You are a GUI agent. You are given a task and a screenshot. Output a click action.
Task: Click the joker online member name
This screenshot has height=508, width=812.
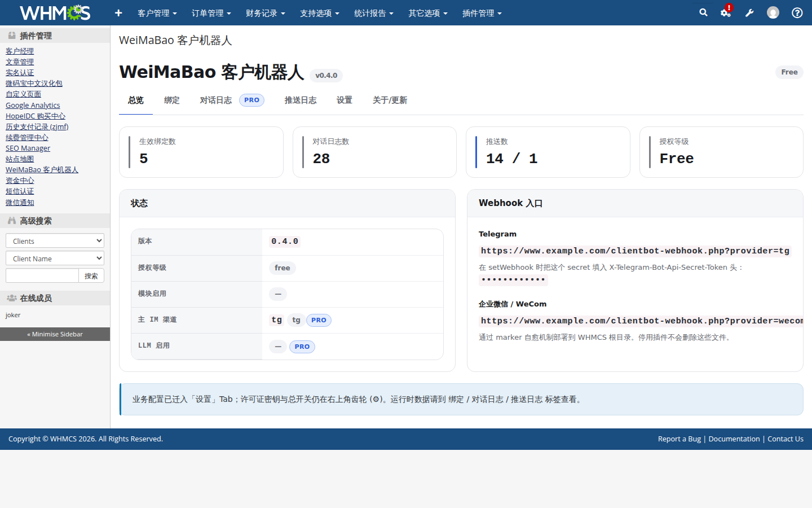[13, 315]
